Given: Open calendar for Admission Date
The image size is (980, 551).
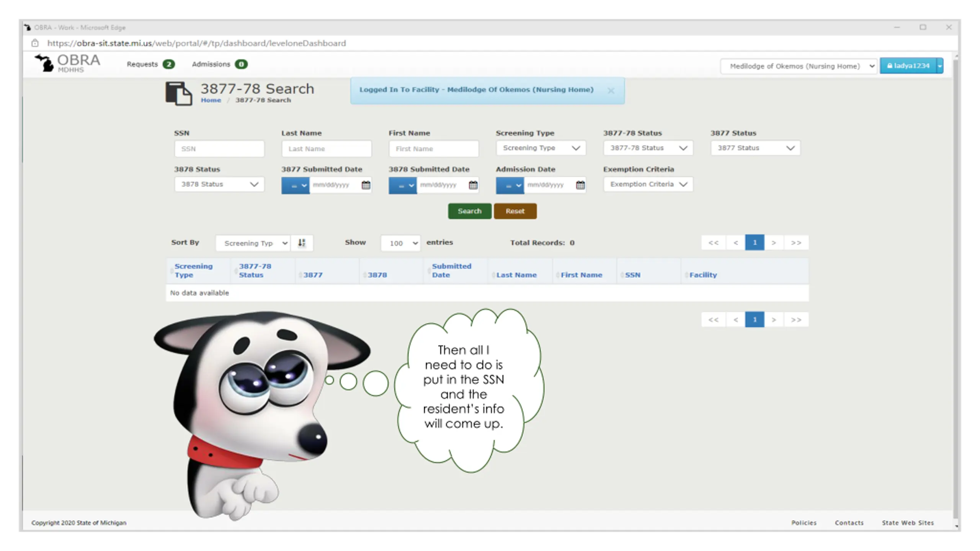Looking at the screenshot, I should (x=580, y=185).
